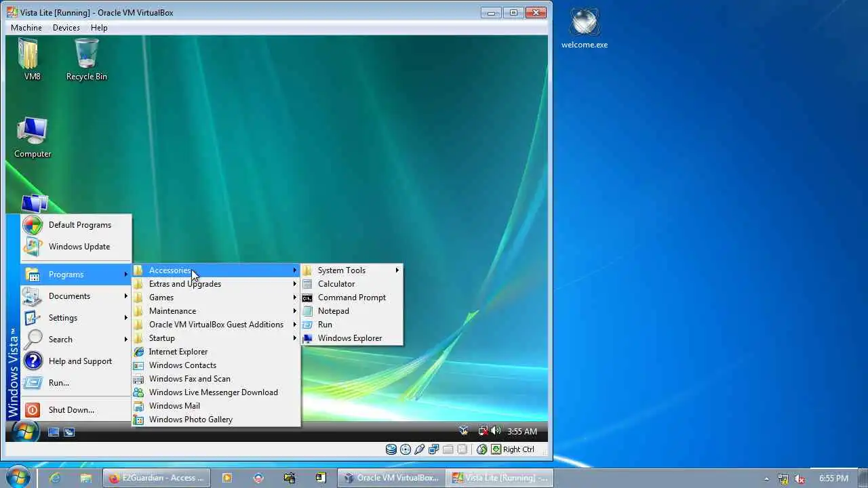Viewport: 868px width, 488px height.
Task: Expand the Games folder submenu
Action: [x=216, y=298]
